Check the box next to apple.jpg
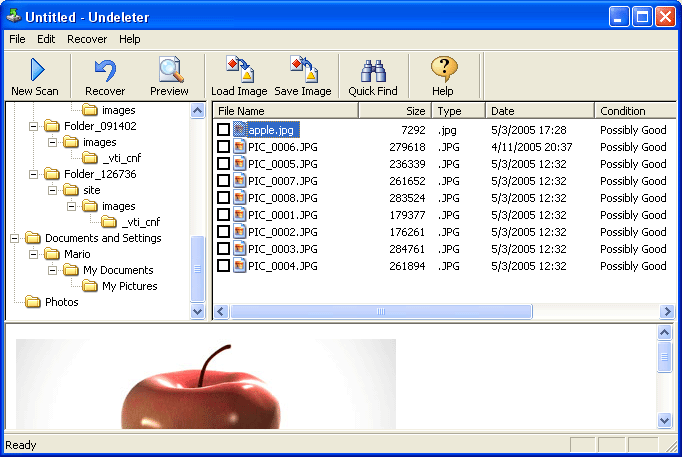 223,130
